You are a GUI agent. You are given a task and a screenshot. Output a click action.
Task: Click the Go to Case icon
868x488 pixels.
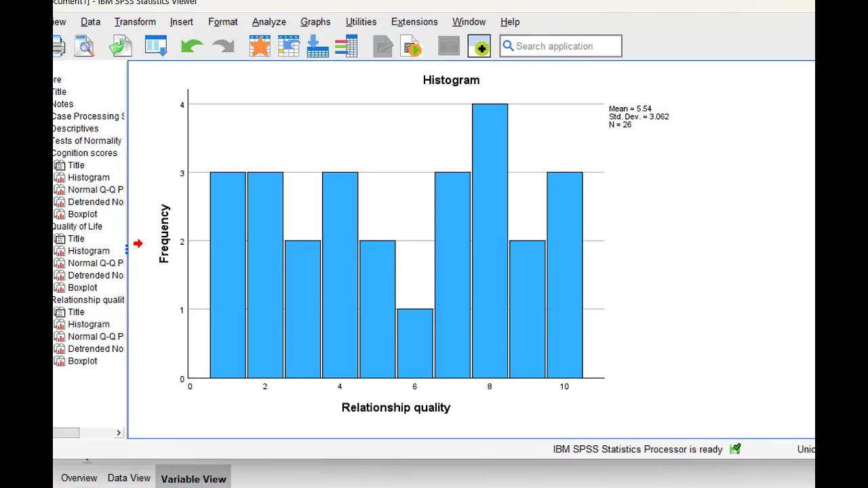click(288, 46)
